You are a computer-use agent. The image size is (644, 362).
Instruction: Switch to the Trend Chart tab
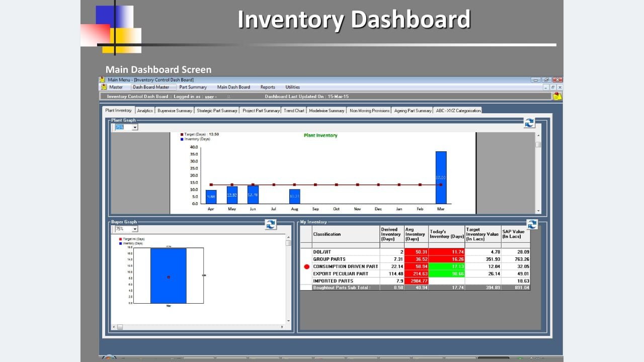(294, 111)
